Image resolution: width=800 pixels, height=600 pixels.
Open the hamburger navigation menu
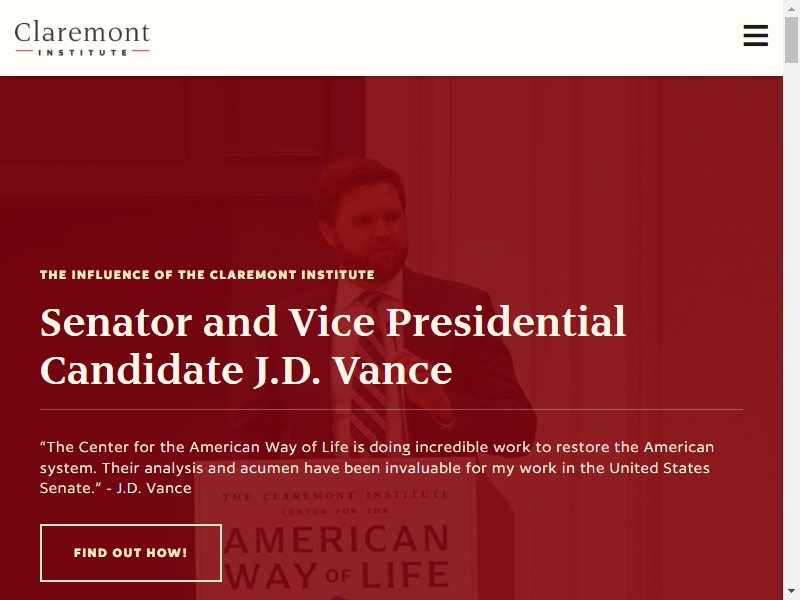[x=755, y=35]
